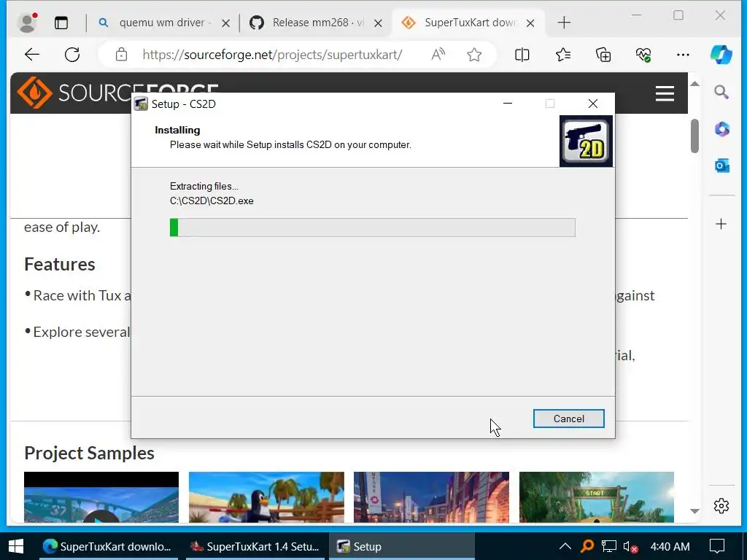747x560 pixels.
Task: View site information lock icon
Action: [x=122, y=54]
